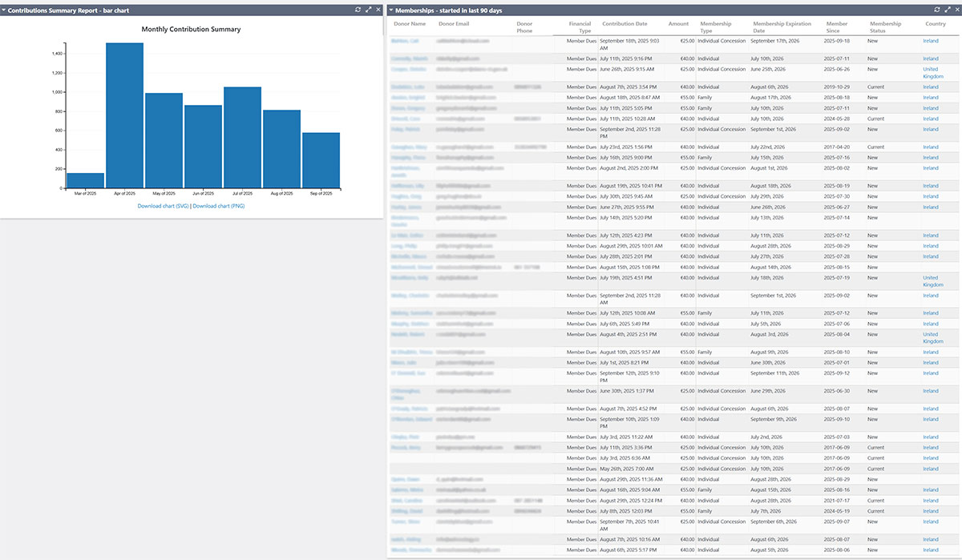Click the Contribution Date column header
This screenshot has width=962, height=560.
coord(624,24)
